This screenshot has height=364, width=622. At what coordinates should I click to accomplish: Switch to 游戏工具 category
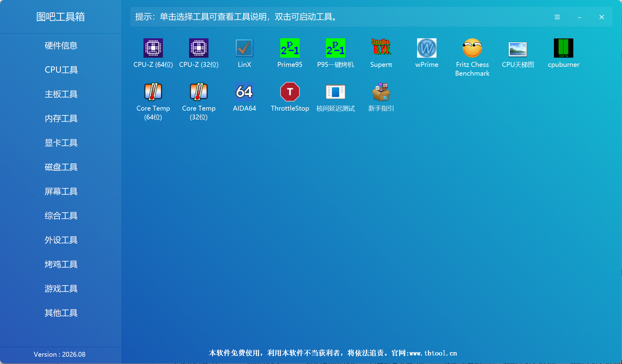click(x=61, y=289)
